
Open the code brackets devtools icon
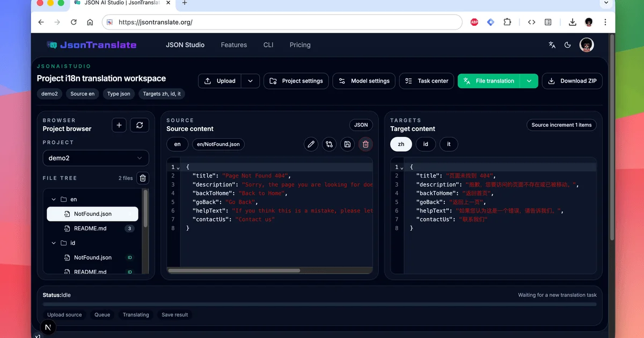click(x=531, y=22)
